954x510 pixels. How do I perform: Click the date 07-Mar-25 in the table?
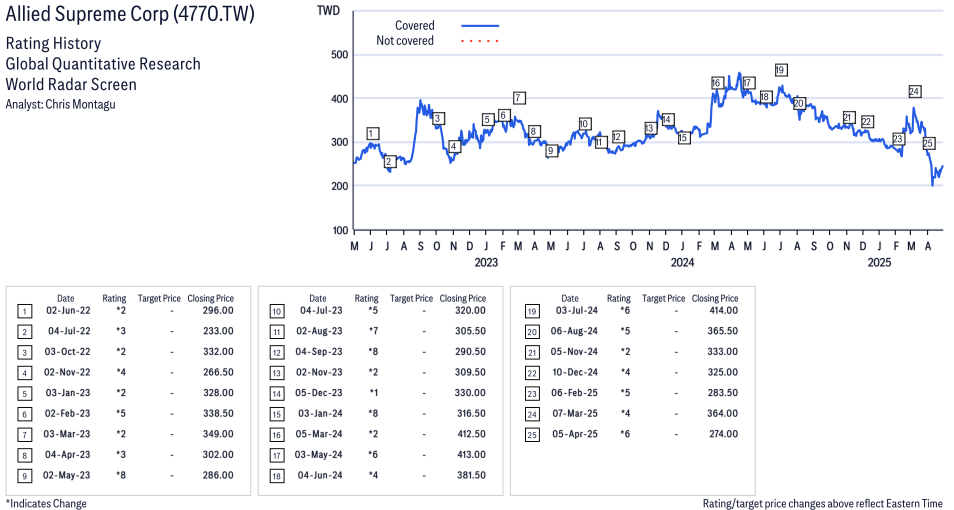[574, 413]
